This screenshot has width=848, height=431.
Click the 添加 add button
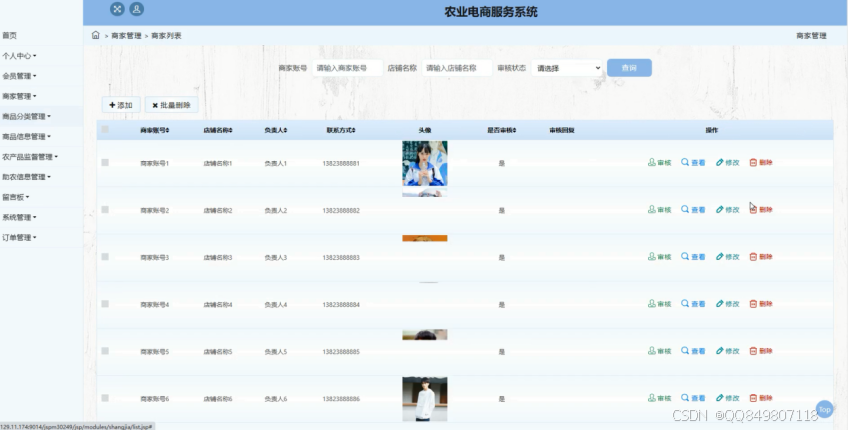pos(121,105)
